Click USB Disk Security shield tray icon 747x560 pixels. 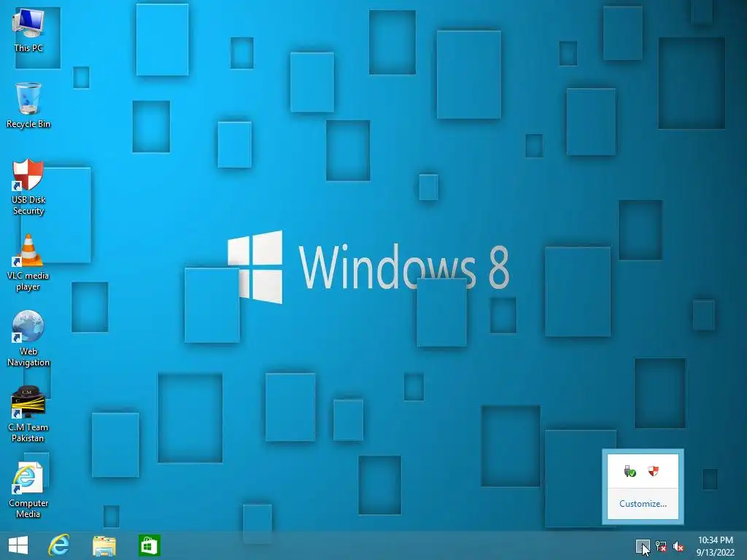point(653,472)
